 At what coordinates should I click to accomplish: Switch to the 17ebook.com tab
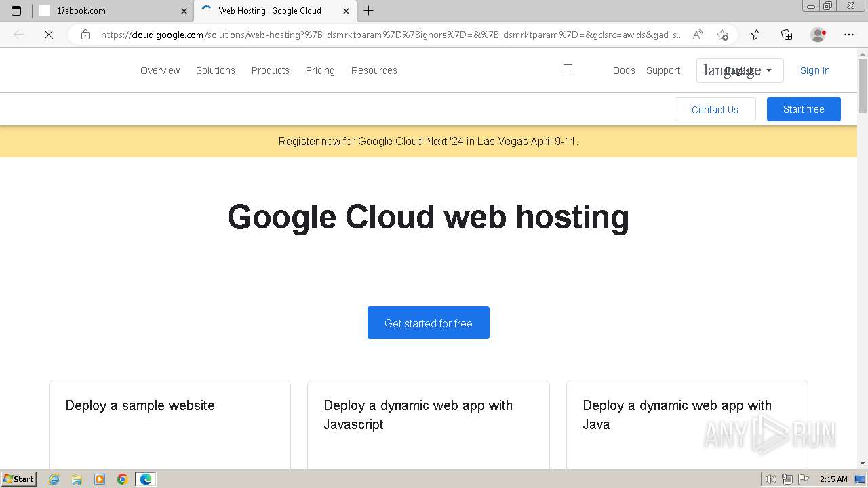pyautogui.click(x=112, y=11)
